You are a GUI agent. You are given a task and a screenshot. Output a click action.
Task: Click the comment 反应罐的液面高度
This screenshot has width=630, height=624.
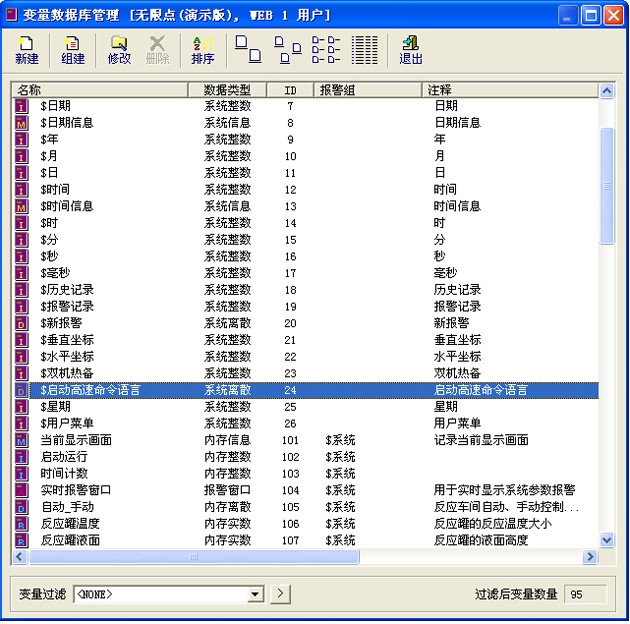tap(481, 540)
